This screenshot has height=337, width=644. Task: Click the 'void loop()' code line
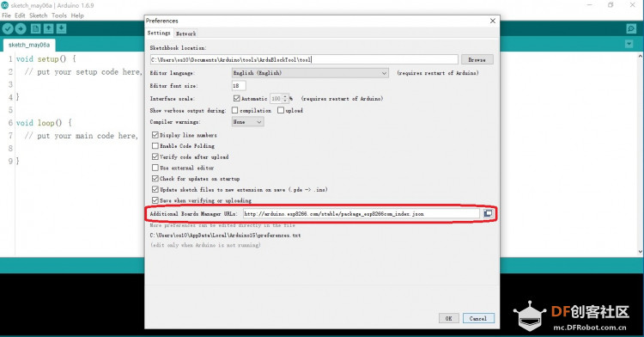[44, 122]
